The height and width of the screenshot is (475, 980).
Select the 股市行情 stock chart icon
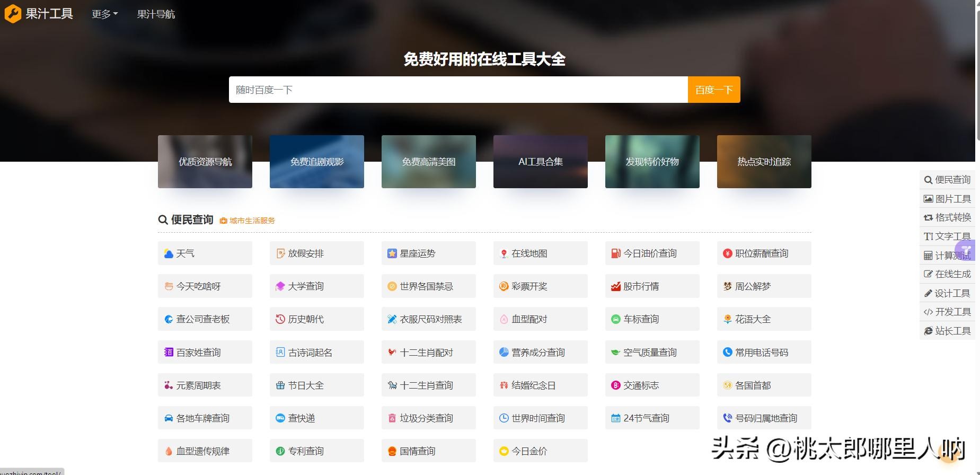point(615,287)
